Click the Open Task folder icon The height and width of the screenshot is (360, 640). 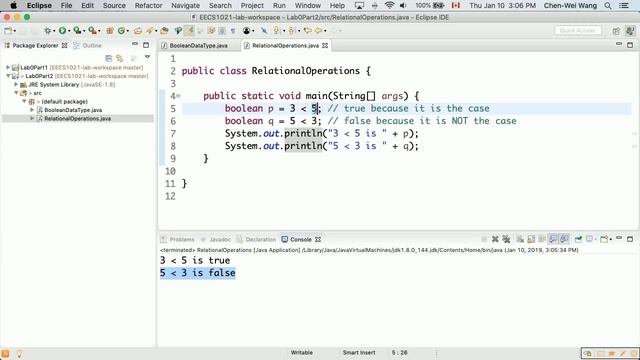click(164, 31)
